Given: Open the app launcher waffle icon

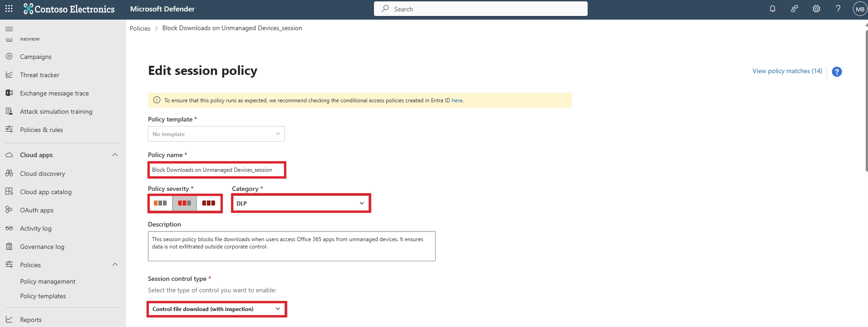Looking at the screenshot, I should [9, 9].
